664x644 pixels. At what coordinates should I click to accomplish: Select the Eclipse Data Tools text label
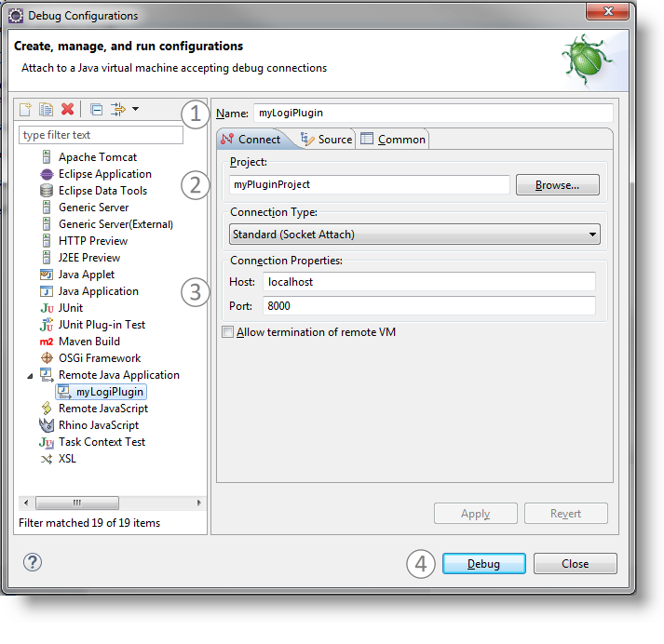pos(102,191)
